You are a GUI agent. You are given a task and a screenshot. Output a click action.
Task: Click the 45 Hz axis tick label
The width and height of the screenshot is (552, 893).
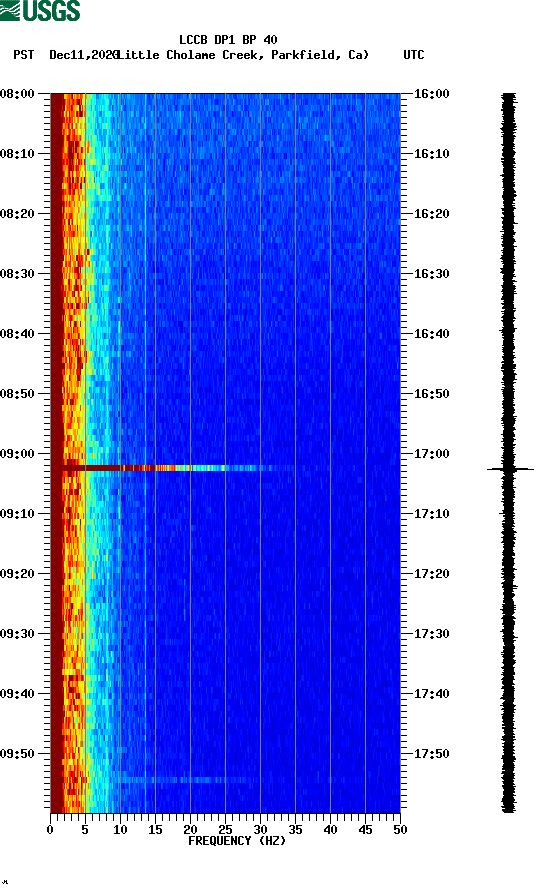point(365,830)
